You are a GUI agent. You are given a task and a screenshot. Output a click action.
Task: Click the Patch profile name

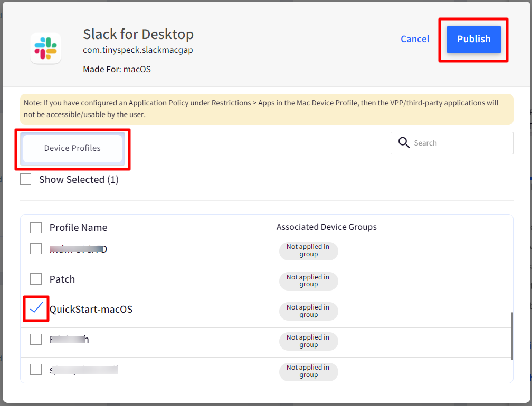(62, 279)
